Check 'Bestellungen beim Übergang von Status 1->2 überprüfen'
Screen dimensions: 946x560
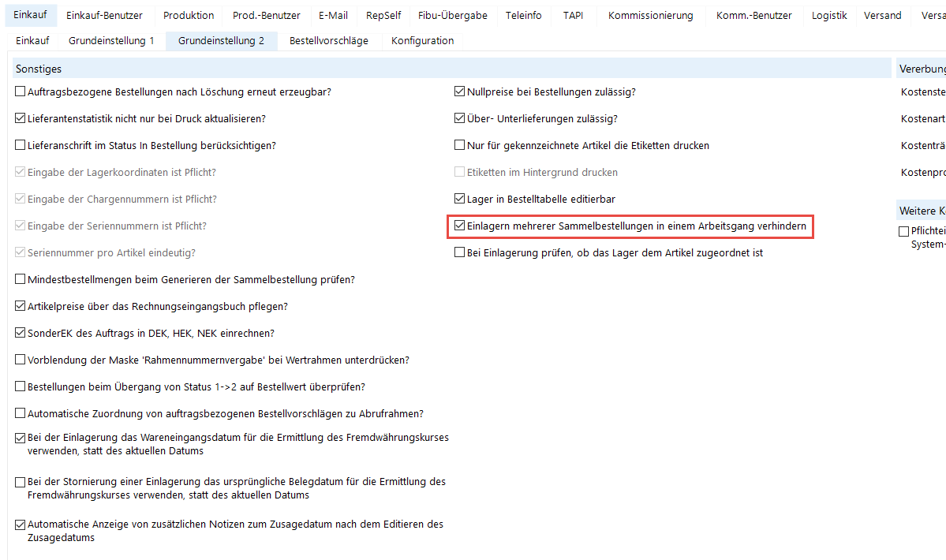(x=20, y=386)
